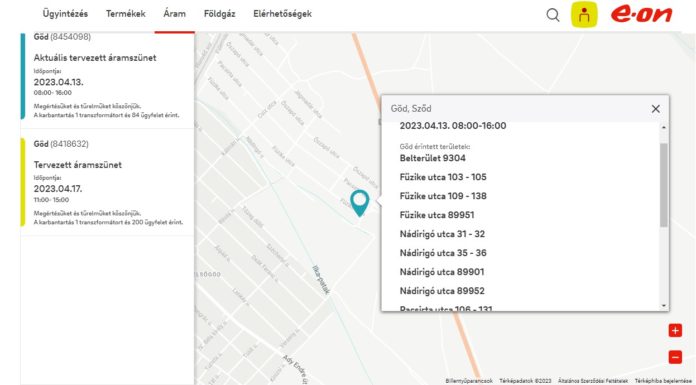The image size is (696, 385).
Task: Open Általános Szerződési Feltételek link
Action: point(593,381)
